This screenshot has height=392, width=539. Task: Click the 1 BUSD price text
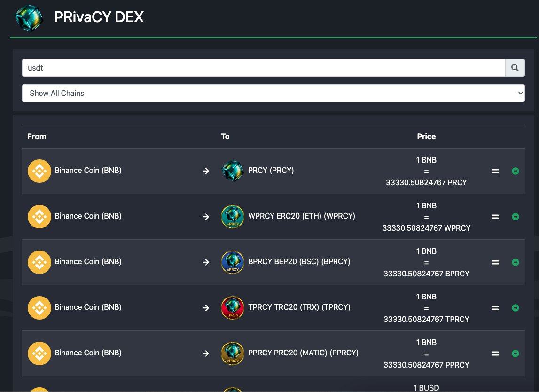pos(426,388)
